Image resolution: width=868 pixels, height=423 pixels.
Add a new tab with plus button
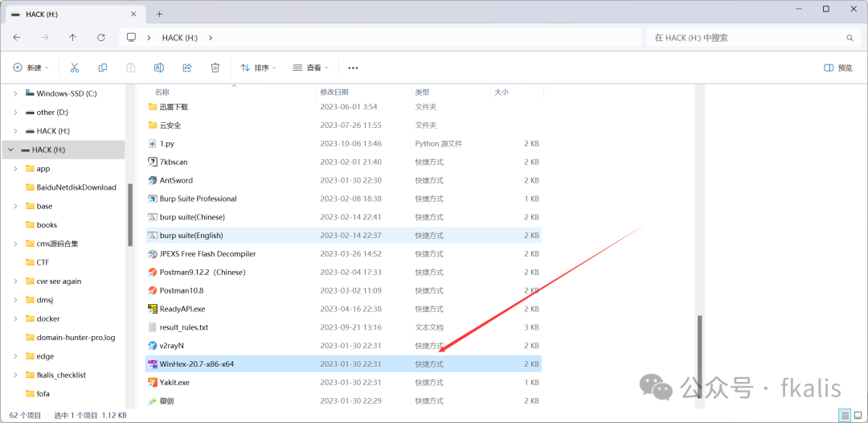[159, 14]
